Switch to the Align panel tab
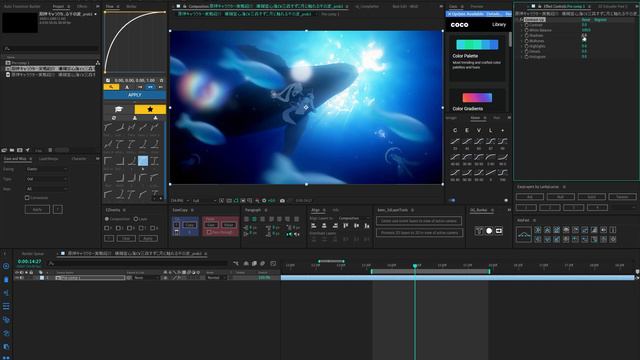 [315, 210]
